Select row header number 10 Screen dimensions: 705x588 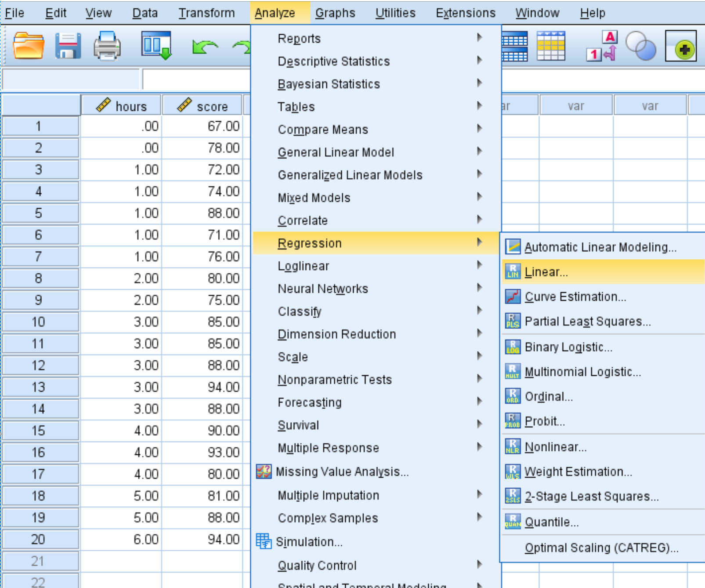[40, 322]
